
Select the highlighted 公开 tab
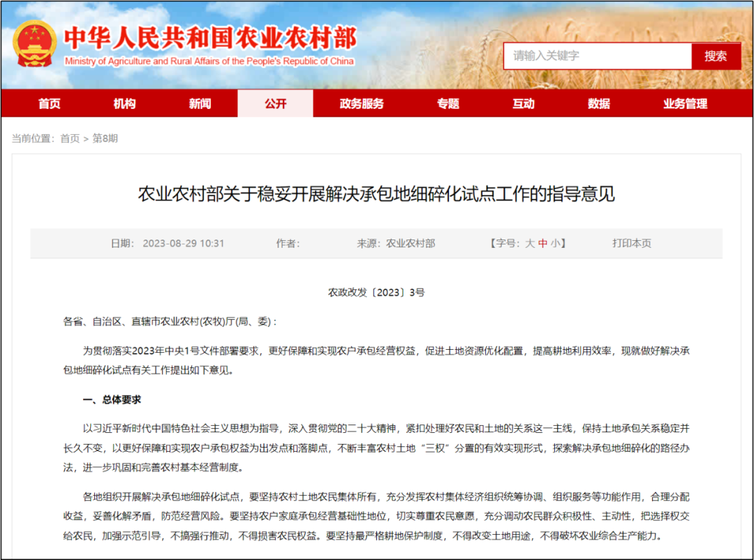[x=275, y=103]
